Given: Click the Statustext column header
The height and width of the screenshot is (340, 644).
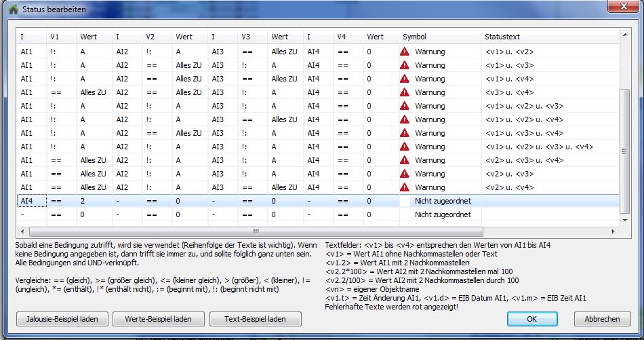Looking at the screenshot, I should (502, 36).
